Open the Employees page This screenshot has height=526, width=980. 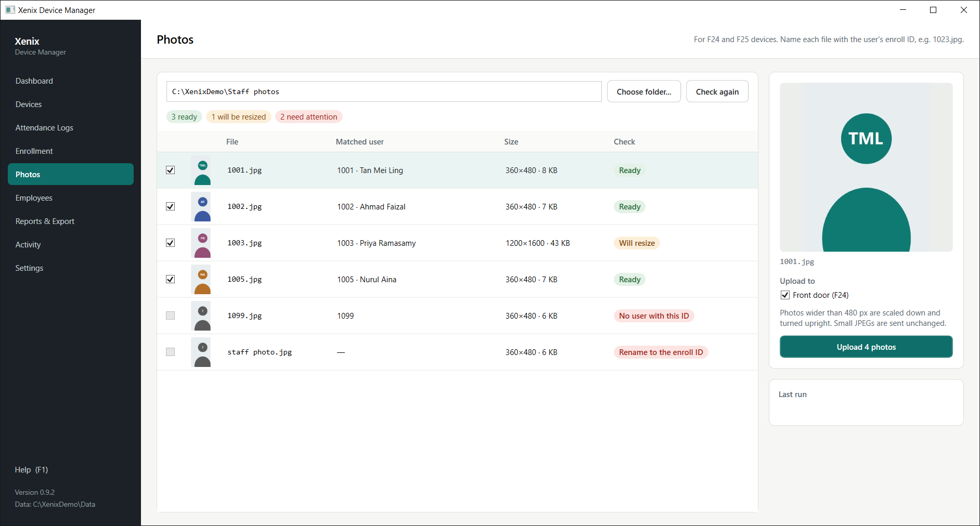pos(71,198)
